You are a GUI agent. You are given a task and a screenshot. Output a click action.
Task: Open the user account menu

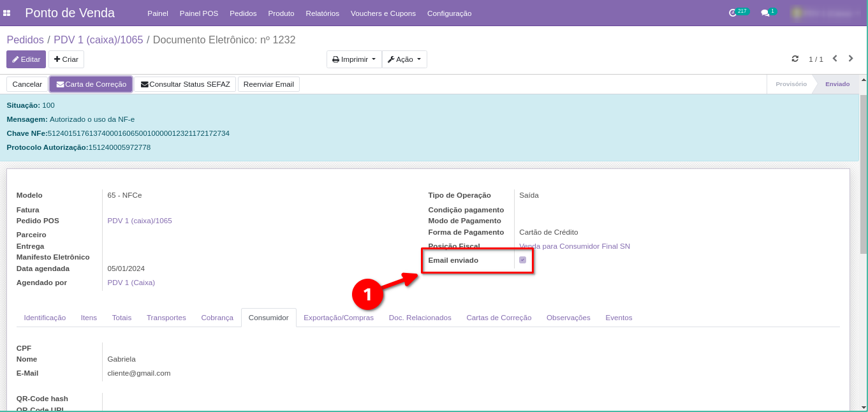(823, 13)
